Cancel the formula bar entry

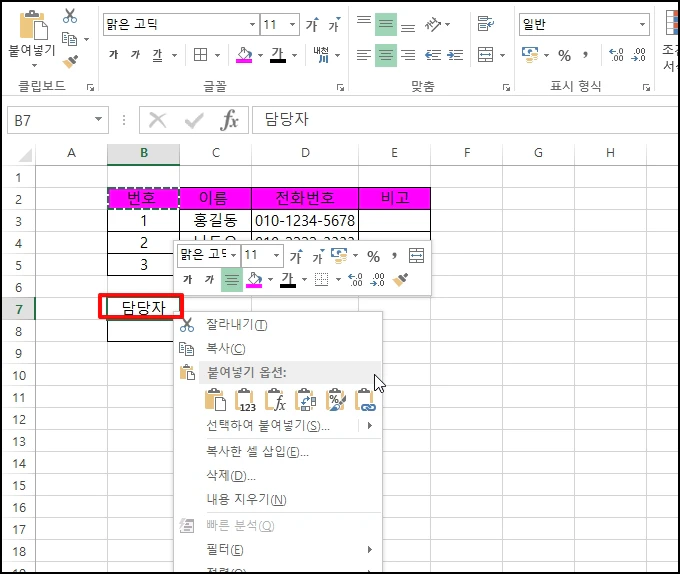157,120
